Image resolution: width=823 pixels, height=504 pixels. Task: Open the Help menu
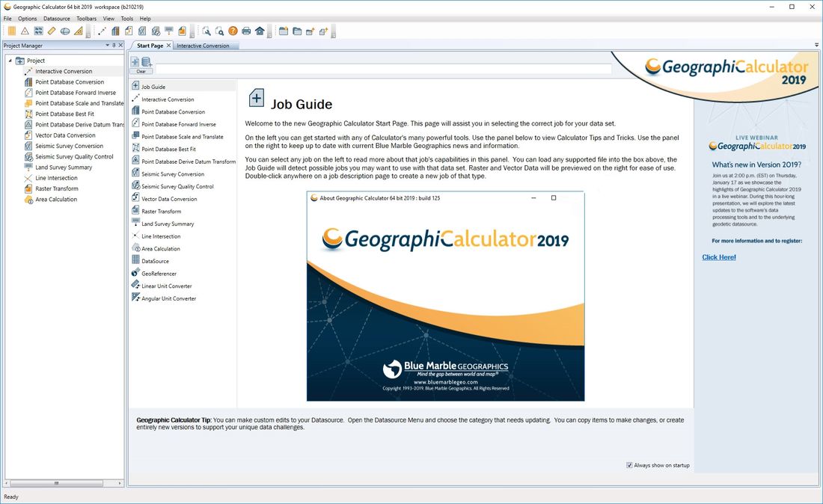click(x=145, y=19)
